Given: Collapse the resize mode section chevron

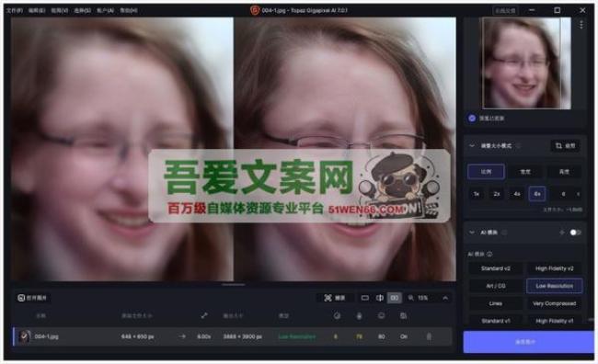Looking at the screenshot, I should coord(472,146).
